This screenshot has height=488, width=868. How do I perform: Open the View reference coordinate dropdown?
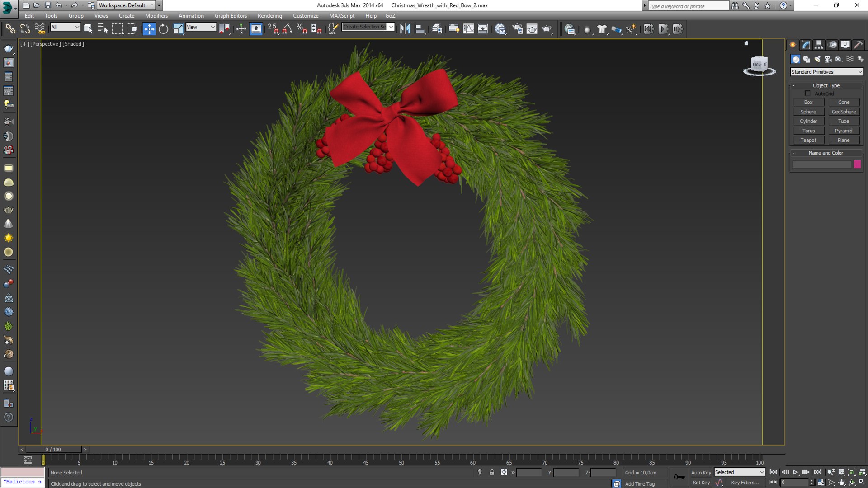(x=201, y=27)
